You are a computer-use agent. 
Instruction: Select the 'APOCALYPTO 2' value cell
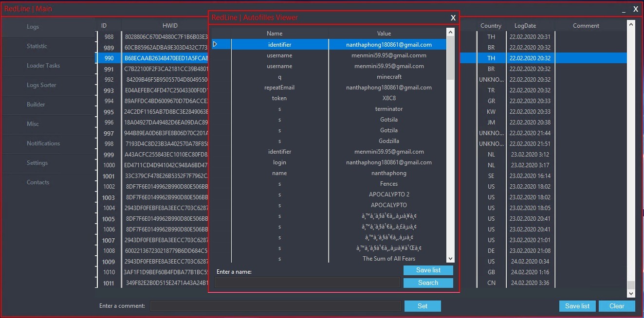(389, 194)
